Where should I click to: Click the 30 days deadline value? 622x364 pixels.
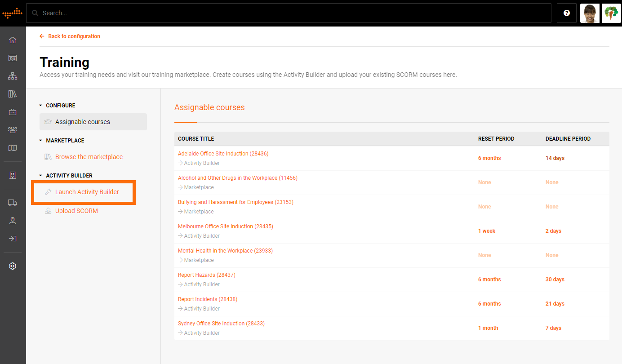[555, 280]
